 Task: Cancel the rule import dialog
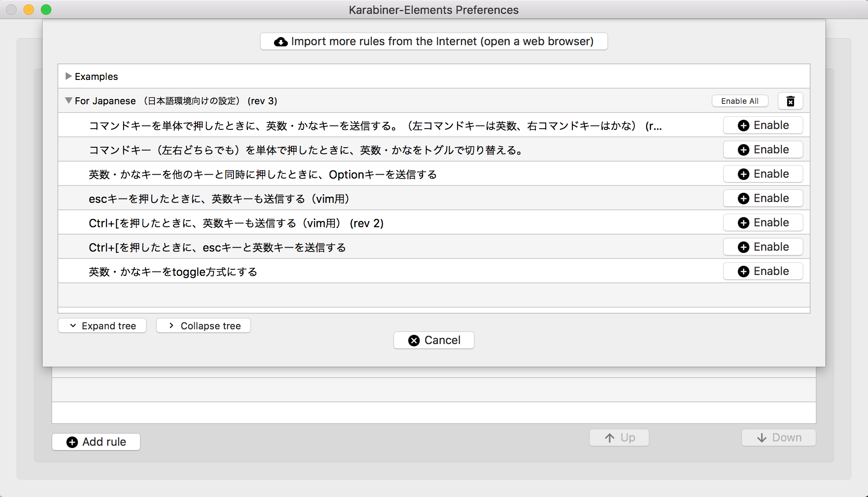tap(434, 340)
